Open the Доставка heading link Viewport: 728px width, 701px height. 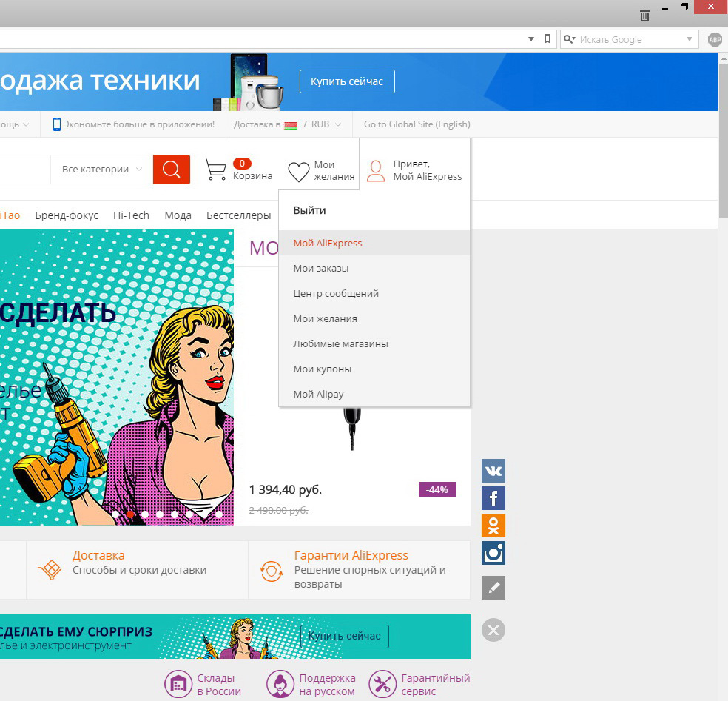98,555
